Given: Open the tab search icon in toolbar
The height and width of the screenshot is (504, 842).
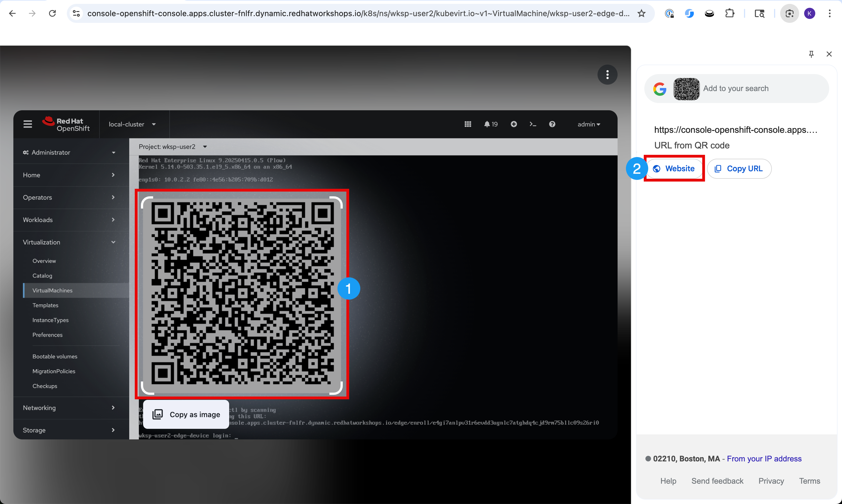Looking at the screenshot, I should click(x=759, y=13).
